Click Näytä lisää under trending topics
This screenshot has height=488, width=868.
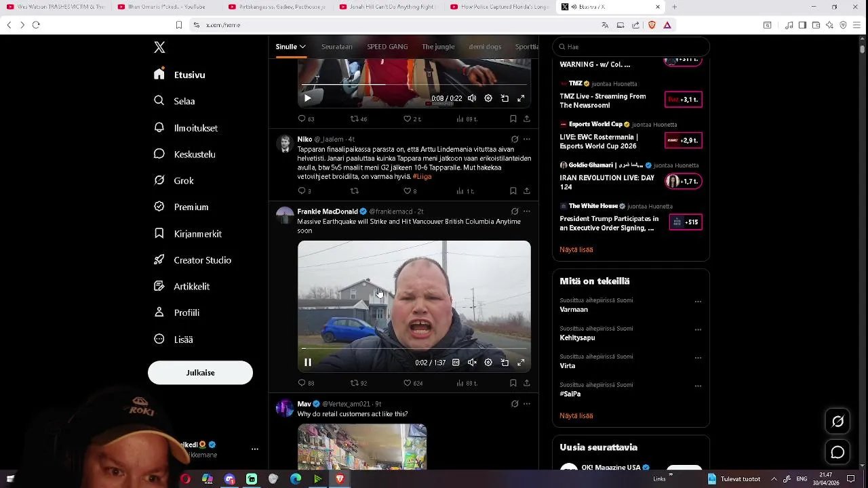point(576,415)
